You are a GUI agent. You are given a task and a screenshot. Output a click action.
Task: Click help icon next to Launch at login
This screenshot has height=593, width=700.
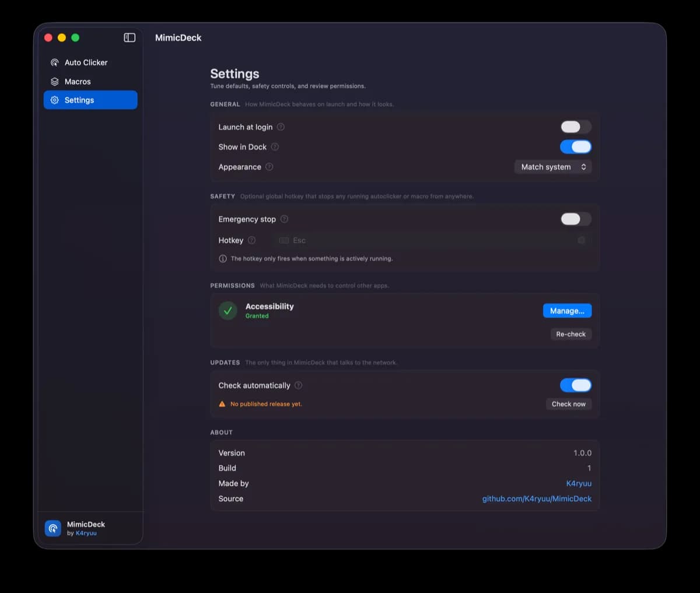point(281,127)
